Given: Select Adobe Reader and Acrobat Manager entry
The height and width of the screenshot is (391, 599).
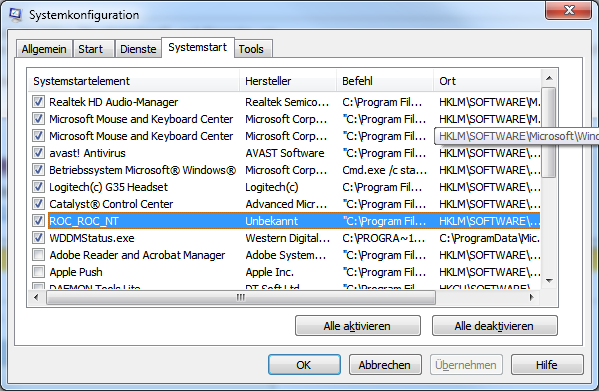Looking at the screenshot, I should 137,255.
